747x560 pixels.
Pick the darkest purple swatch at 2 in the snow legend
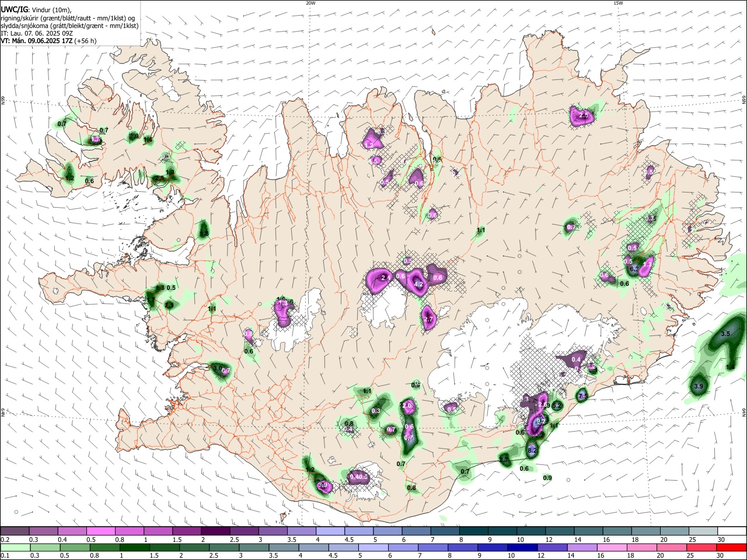click(215, 531)
